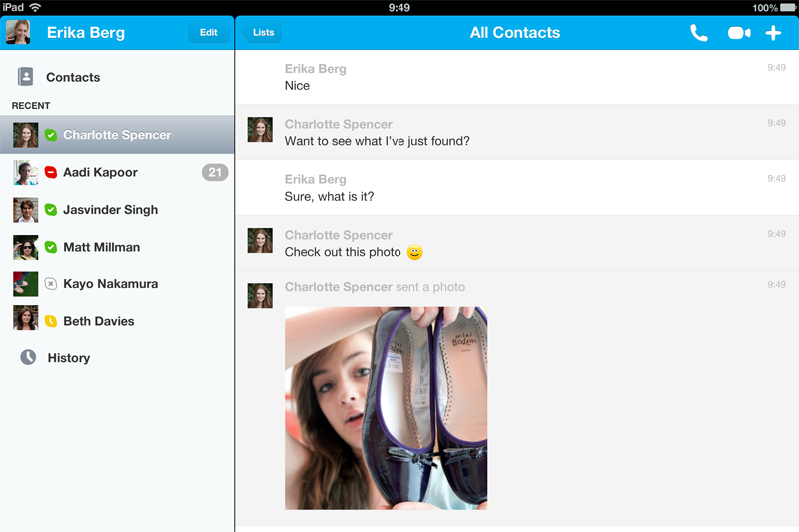
Task: Select 'Want to see what I've just found?'
Action: [x=378, y=141]
